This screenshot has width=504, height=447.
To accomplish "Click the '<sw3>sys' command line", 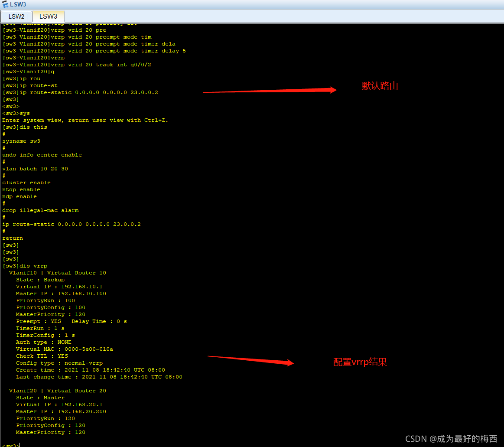I will [16, 113].
